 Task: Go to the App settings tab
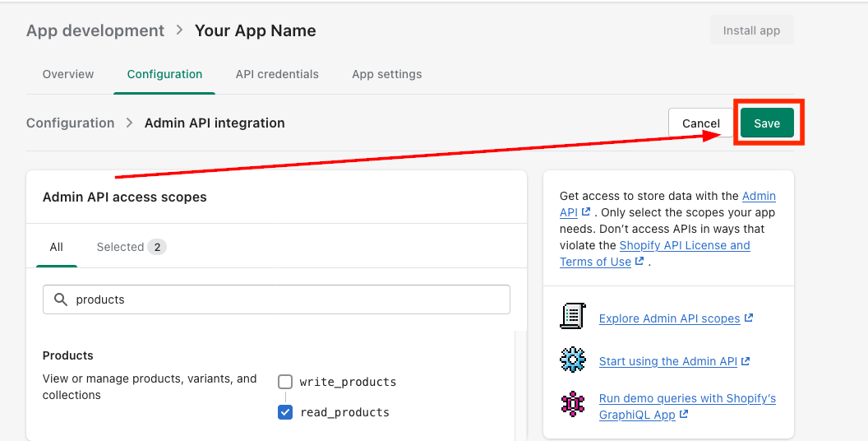coord(386,74)
